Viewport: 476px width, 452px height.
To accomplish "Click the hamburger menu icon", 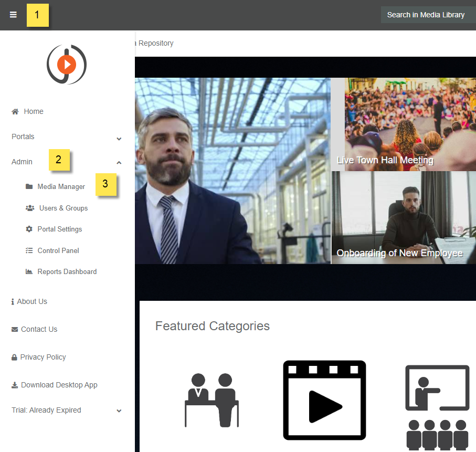I will coord(13,15).
